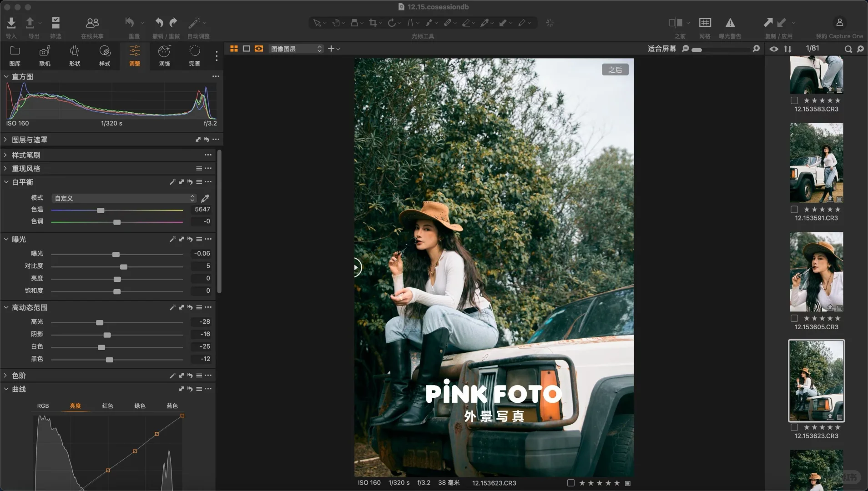Toggle the orange proofing eye icon
The image size is (868, 491).
point(259,49)
